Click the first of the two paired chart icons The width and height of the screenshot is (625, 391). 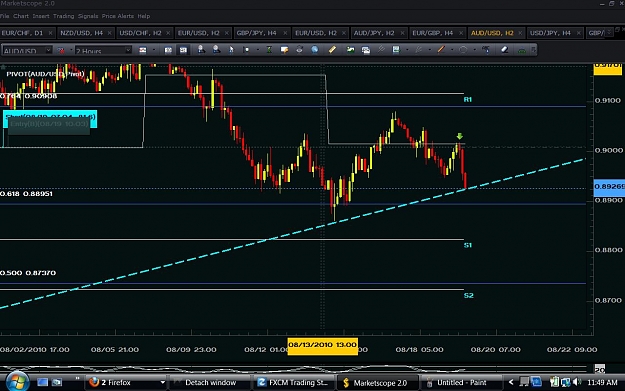[168, 50]
